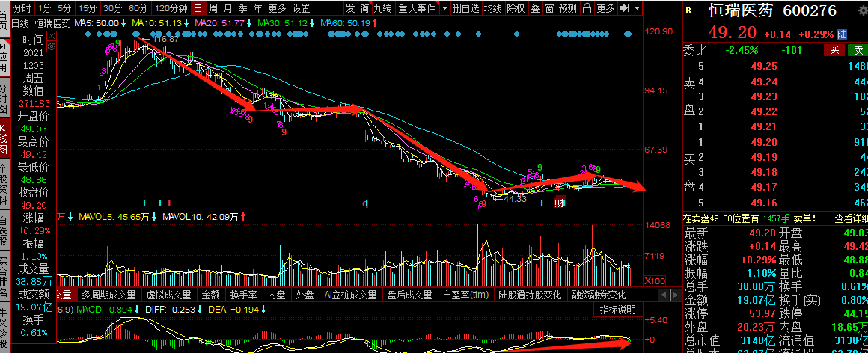Select the 15分 period
This screenshot has width=868, height=353.
86,8
